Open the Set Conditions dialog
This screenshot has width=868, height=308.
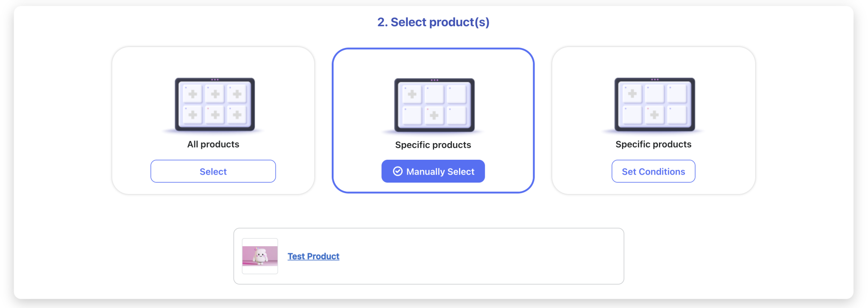pyautogui.click(x=654, y=171)
